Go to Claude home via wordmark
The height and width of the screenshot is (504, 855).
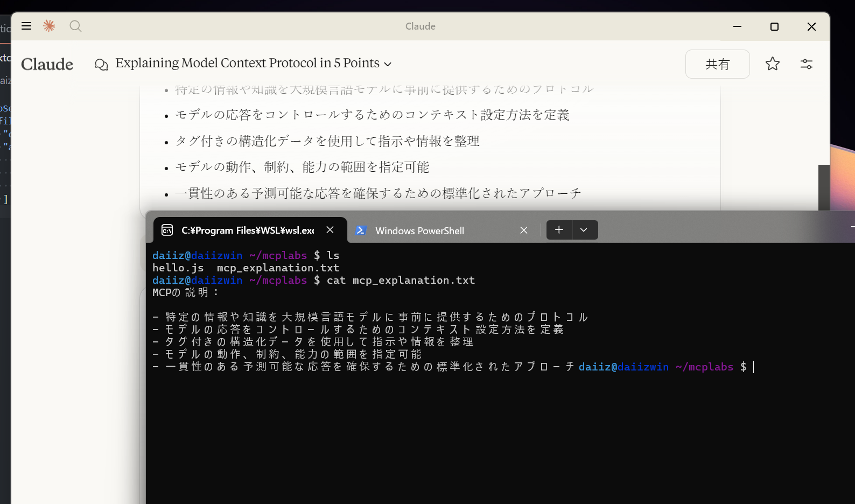click(47, 64)
